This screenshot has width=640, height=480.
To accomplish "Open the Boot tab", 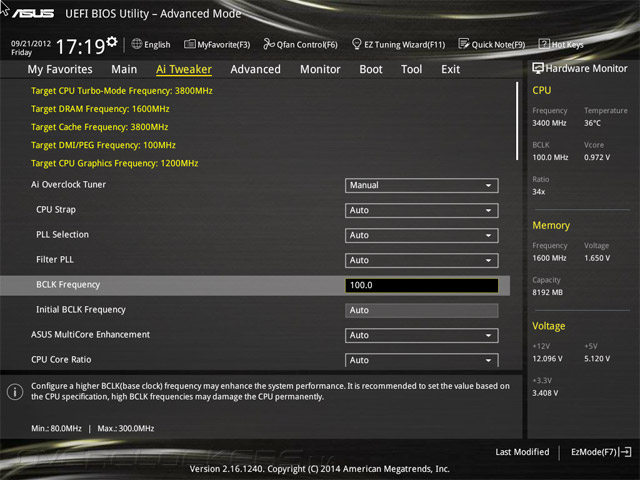I will 371,69.
